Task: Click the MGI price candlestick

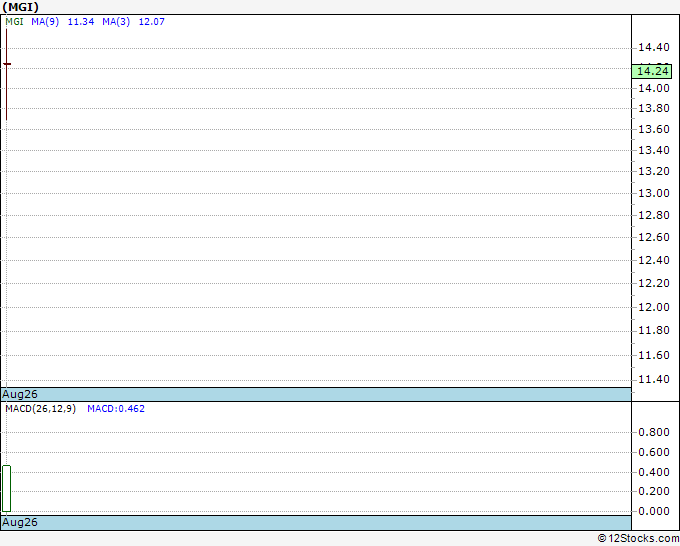Action: coord(7,74)
